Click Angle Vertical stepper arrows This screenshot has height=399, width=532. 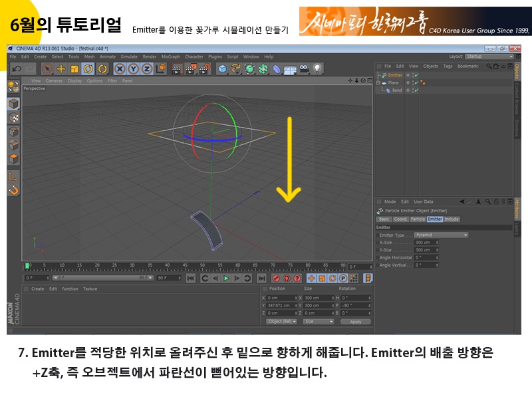click(x=437, y=265)
